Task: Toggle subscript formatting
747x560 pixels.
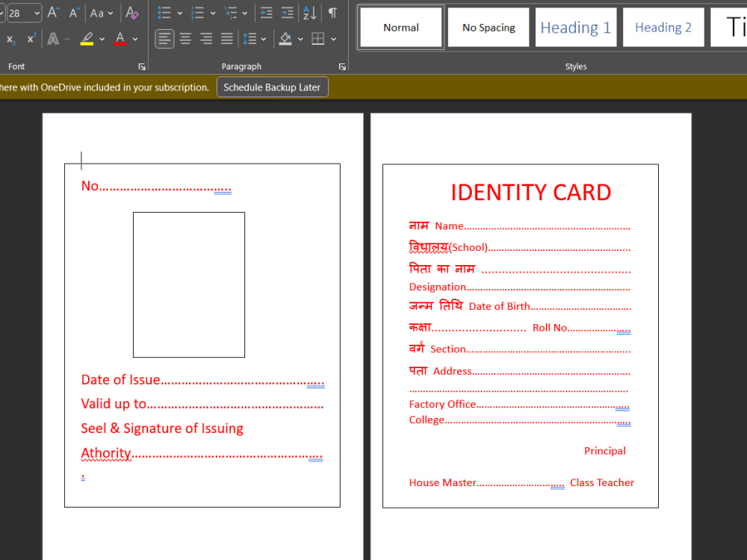Action: coord(11,39)
